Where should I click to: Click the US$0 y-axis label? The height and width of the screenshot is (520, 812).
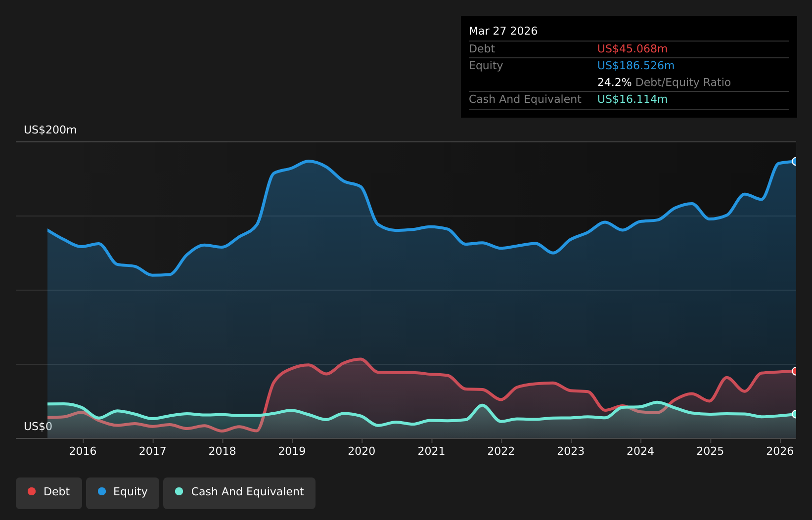click(38, 427)
